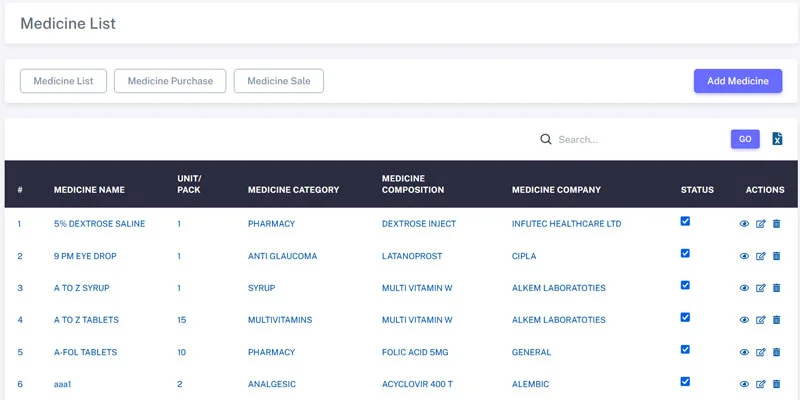Click the MEDICINE NAME column header
The height and width of the screenshot is (400, 800).
point(89,190)
